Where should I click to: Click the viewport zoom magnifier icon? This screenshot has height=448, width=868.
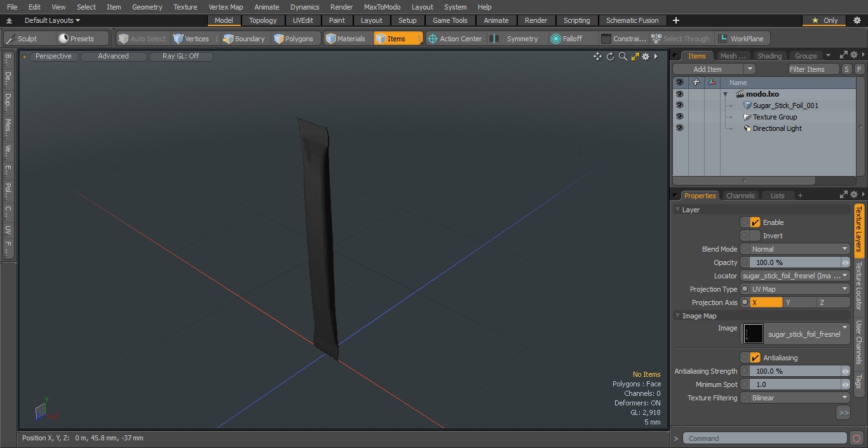(x=623, y=57)
